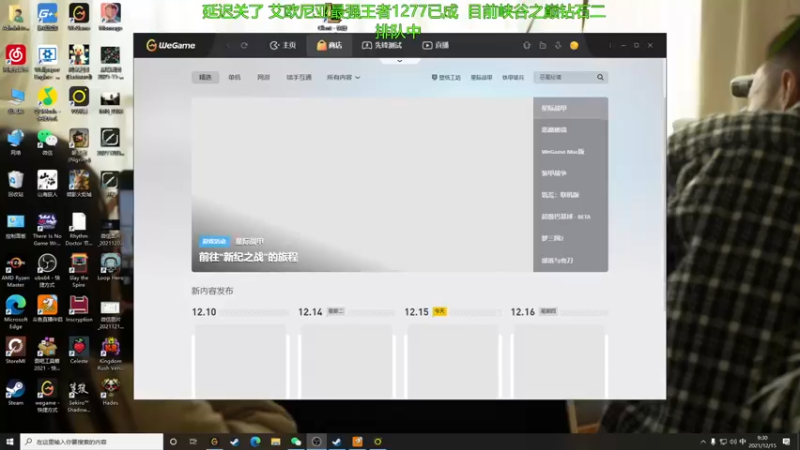The height and width of the screenshot is (450, 800).
Task: Open the taskbar clock and date
Action: click(763, 441)
